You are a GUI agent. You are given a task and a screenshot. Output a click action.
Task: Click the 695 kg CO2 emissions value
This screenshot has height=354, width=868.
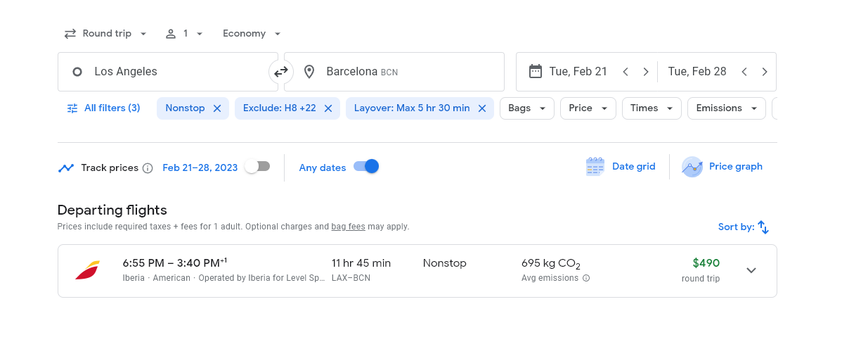(551, 264)
